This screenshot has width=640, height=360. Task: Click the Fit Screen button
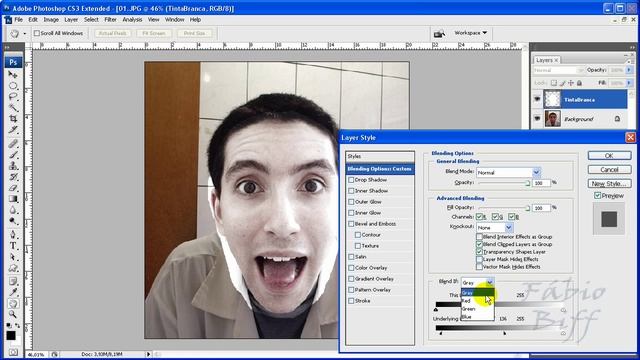coord(154,33)
